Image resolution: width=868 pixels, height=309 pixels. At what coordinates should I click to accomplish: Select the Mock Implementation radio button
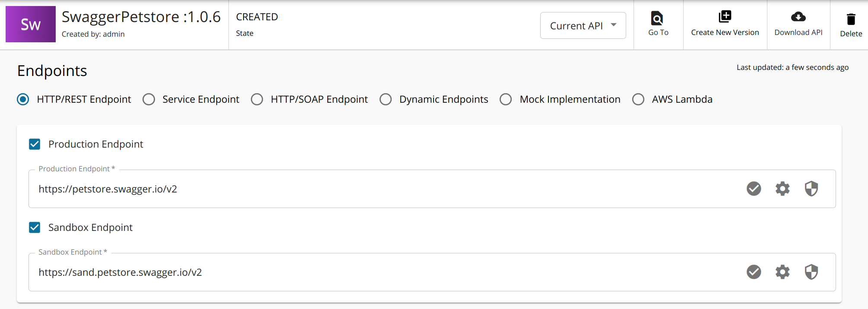(x=506, y=99)
